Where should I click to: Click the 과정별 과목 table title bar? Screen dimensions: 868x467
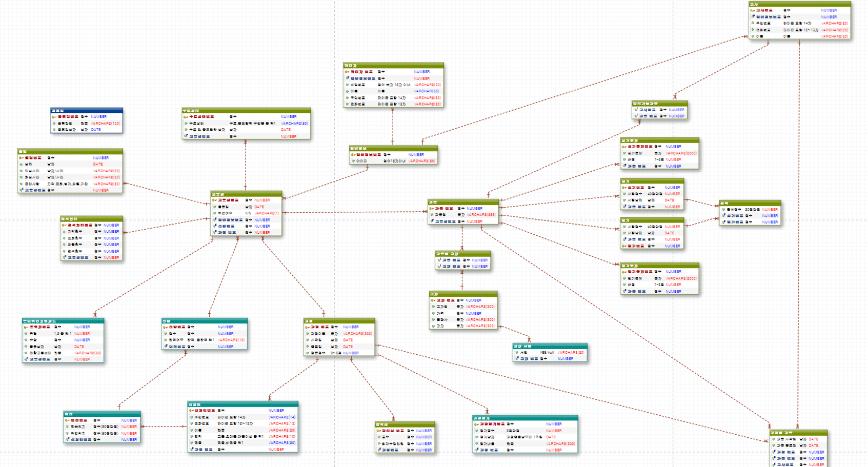coord(798,433)
